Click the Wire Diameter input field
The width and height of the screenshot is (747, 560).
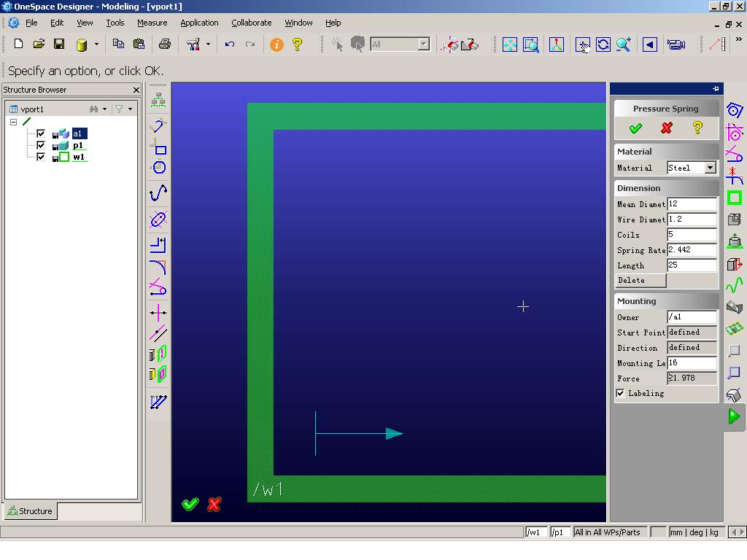(x=692, y=219)
